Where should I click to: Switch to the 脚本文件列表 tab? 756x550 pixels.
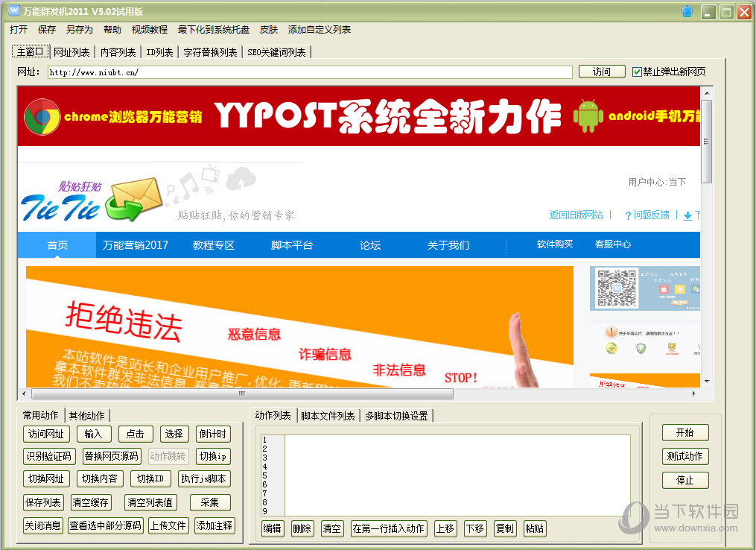click(x=328, y=416)
